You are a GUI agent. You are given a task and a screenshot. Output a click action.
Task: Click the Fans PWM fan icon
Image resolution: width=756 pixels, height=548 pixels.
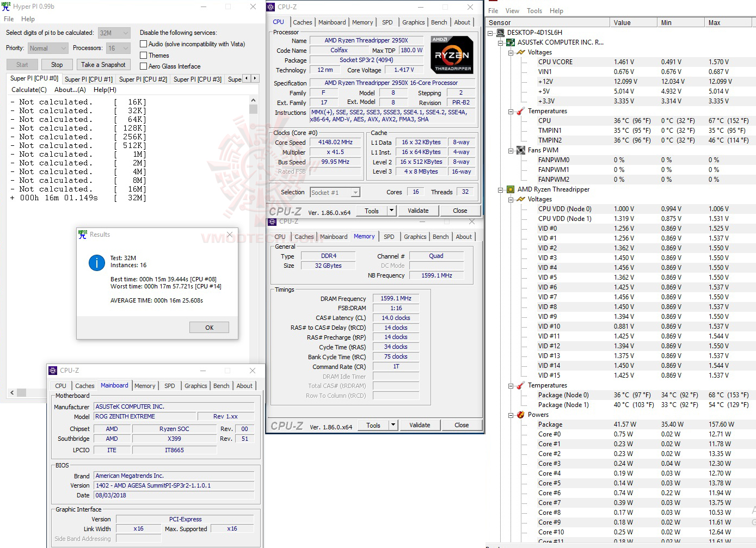tap(520, 150)
